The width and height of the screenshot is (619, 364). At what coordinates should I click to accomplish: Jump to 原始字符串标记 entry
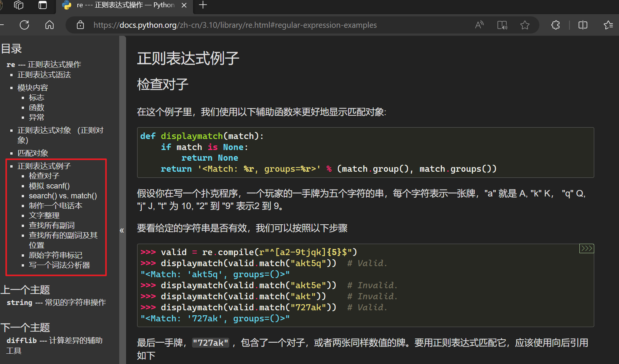tap(56, 255)
